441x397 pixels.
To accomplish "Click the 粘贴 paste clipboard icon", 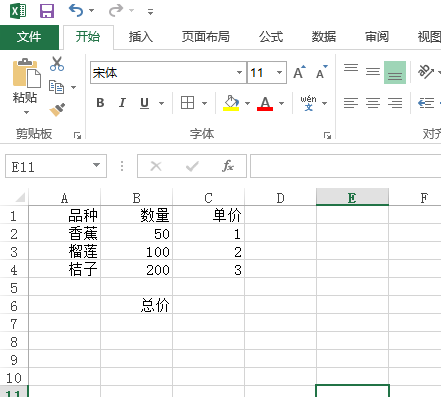I will coord(26,73).
